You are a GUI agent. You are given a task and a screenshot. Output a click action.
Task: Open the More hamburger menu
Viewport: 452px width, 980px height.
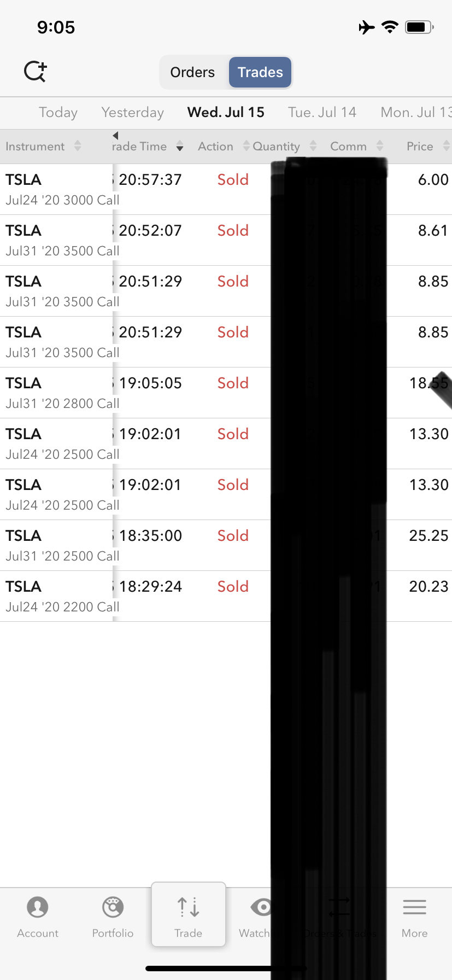(x=414, y=908)
